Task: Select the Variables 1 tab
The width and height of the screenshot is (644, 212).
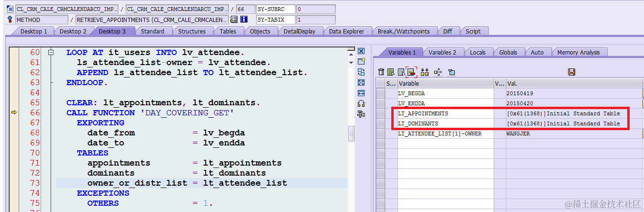Action: (x=402, y=52)
